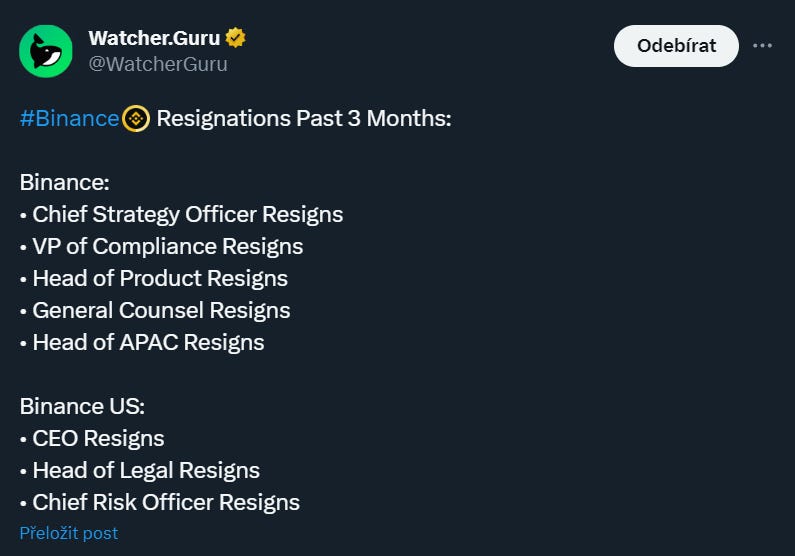The height and width of the screenshot is (556, 795).
Task: Click the Přeložit post translate link
Action: click(68, 533)
